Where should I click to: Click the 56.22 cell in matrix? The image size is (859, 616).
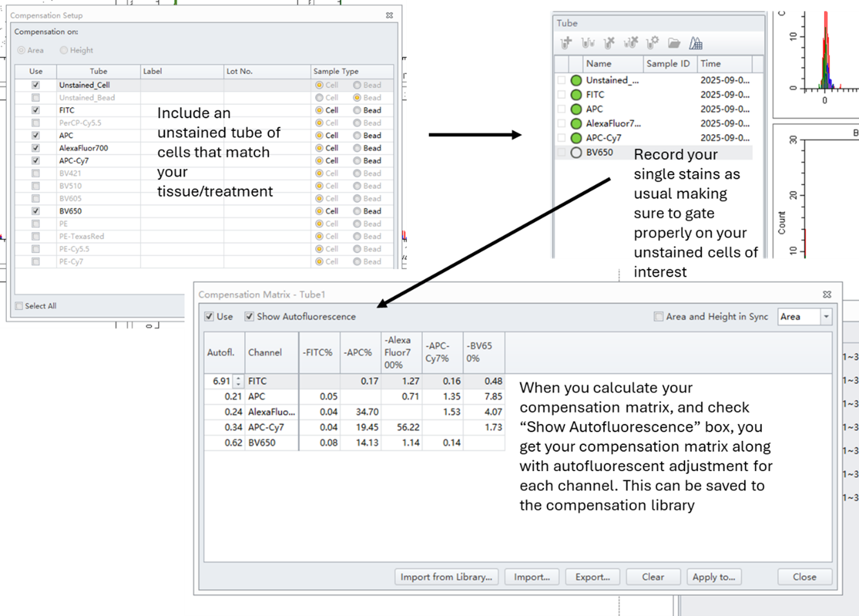402,427
